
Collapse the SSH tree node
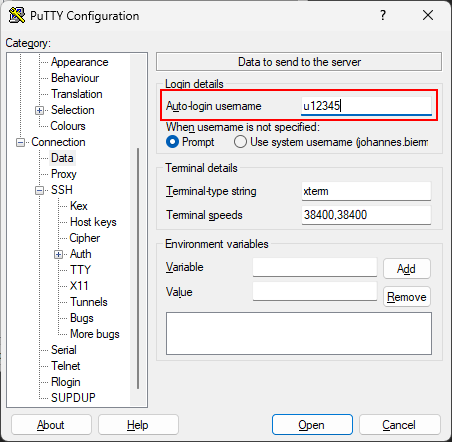pyautogui.click(x=39, y=191)
